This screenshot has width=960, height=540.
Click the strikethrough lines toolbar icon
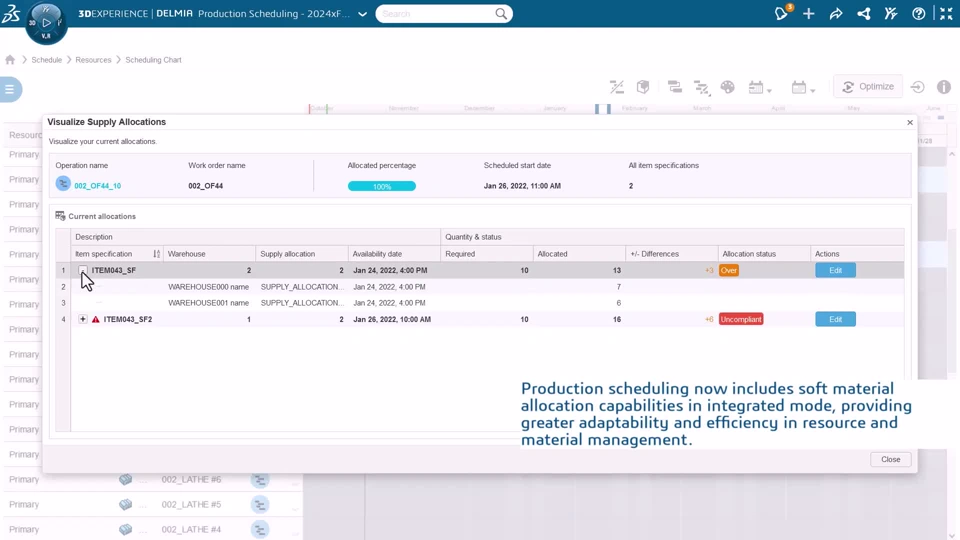coord(617,87)
